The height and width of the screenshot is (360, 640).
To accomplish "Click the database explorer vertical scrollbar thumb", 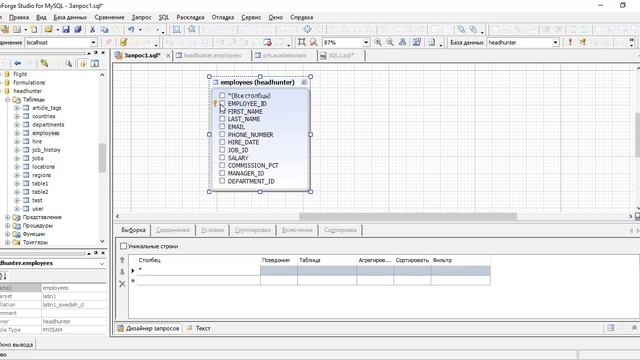I will pyautogui.click(x=102, y=158).
